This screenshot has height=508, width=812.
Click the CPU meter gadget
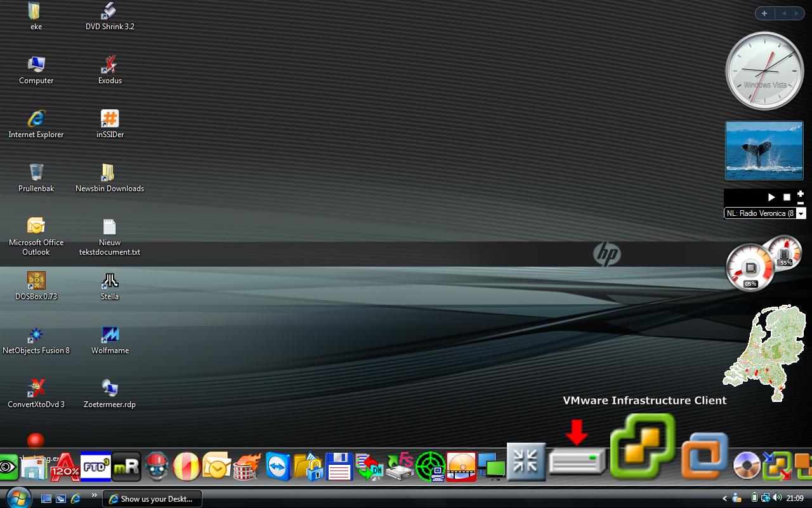pos(750,268)
